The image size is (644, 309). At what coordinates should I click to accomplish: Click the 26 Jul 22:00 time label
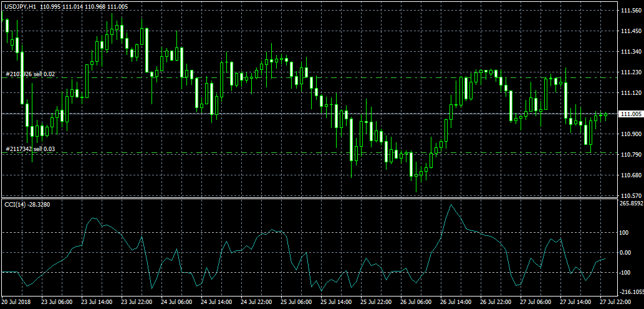click(497, 302)
